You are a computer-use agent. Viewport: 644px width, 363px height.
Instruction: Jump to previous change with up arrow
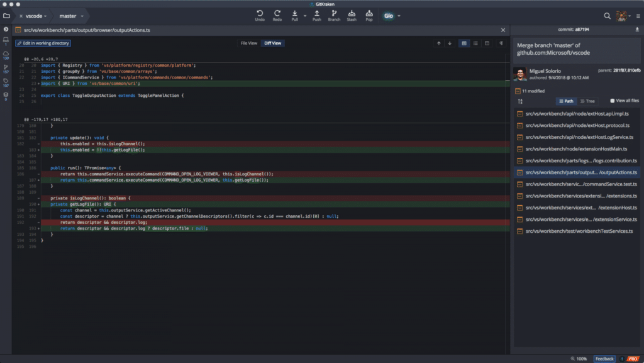tap(438, 43)
